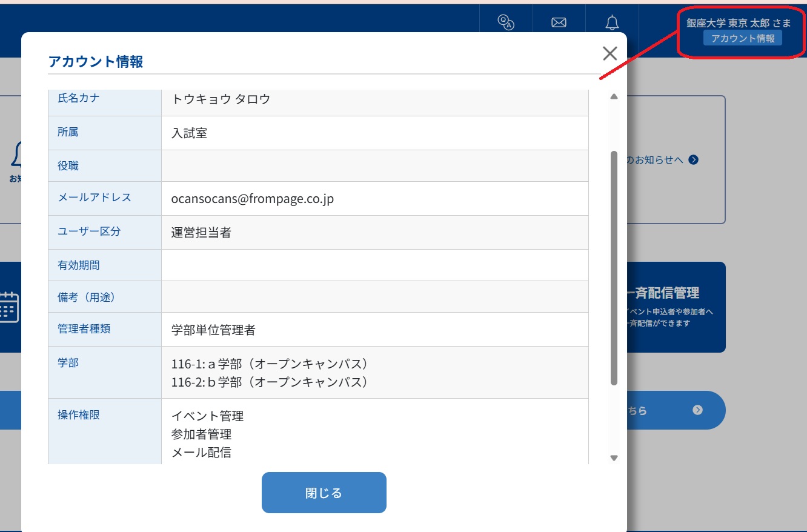Open the 一斉配信管理 card
This screenshot has width=807, height=532.
tap(676, 307)
